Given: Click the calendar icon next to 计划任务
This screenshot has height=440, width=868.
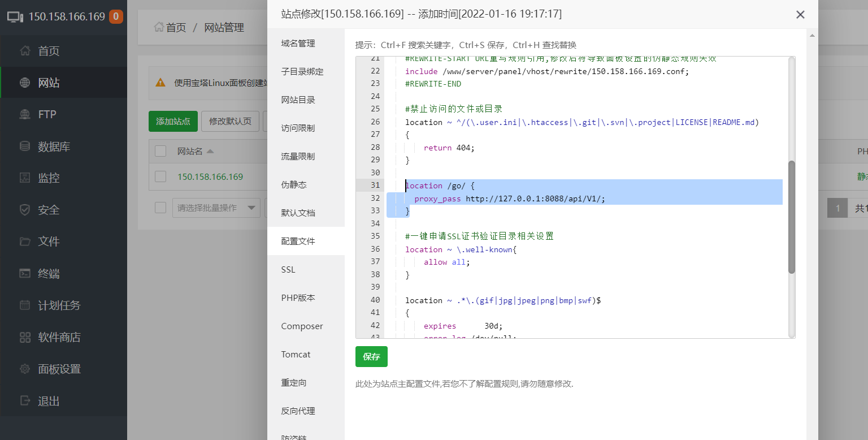Looking at the screenshot, I should (24, 305).
